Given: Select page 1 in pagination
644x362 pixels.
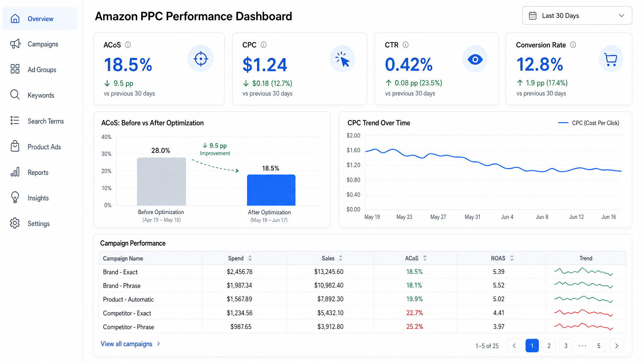Looking at the screenshot, I should point(532,346).
